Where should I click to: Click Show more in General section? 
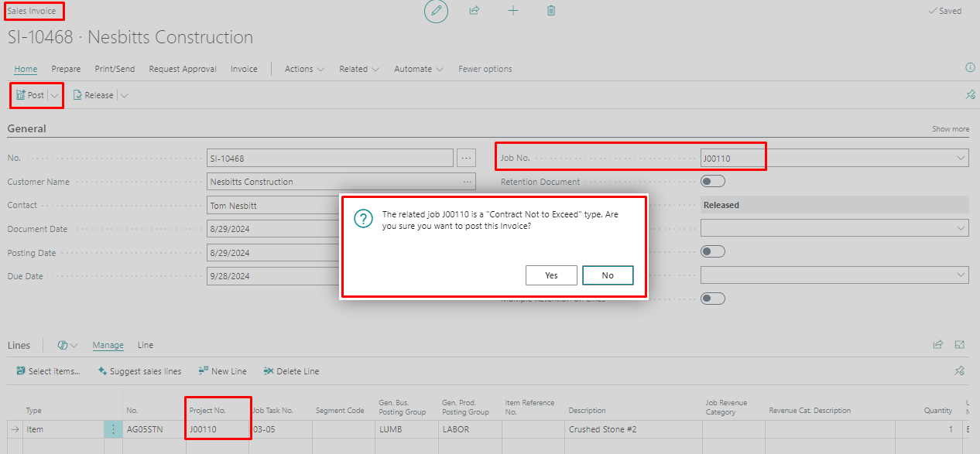[950, 129]
